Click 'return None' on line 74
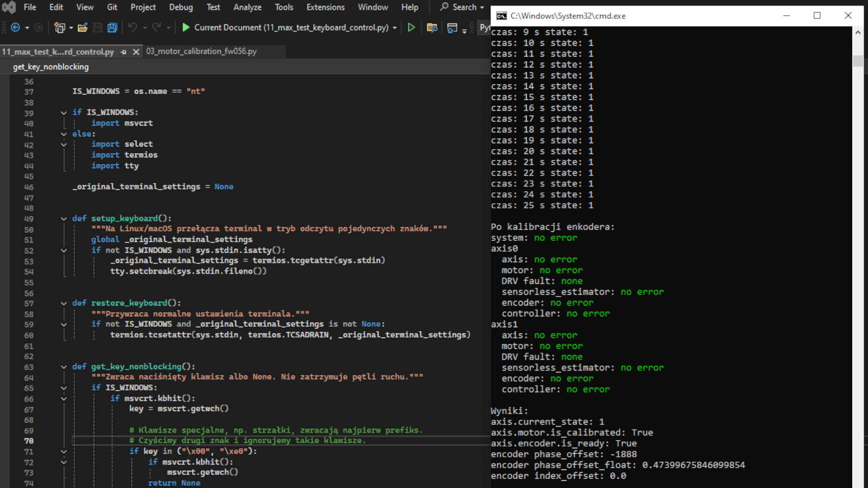Screen dimensions: 868x488 [x=174, y=483]
